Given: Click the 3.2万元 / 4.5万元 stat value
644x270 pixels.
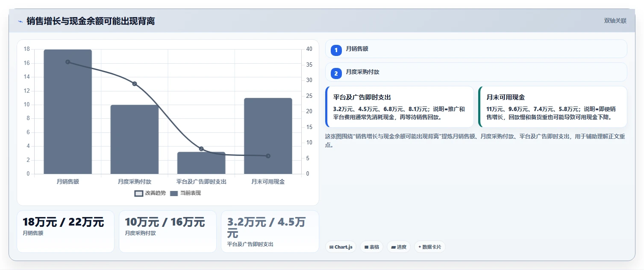Looking at the screenshot, I should tap(266, 228).
